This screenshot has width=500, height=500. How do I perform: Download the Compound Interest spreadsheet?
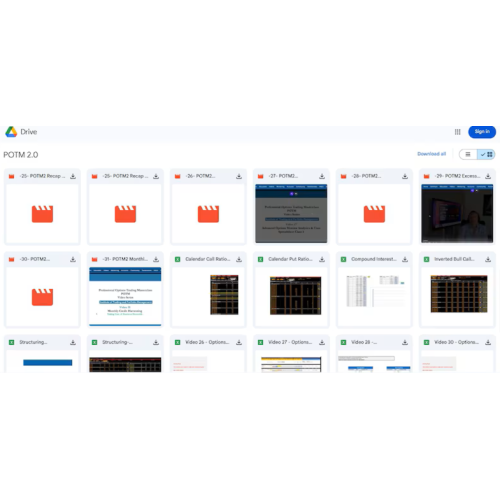tap(405, 259)
